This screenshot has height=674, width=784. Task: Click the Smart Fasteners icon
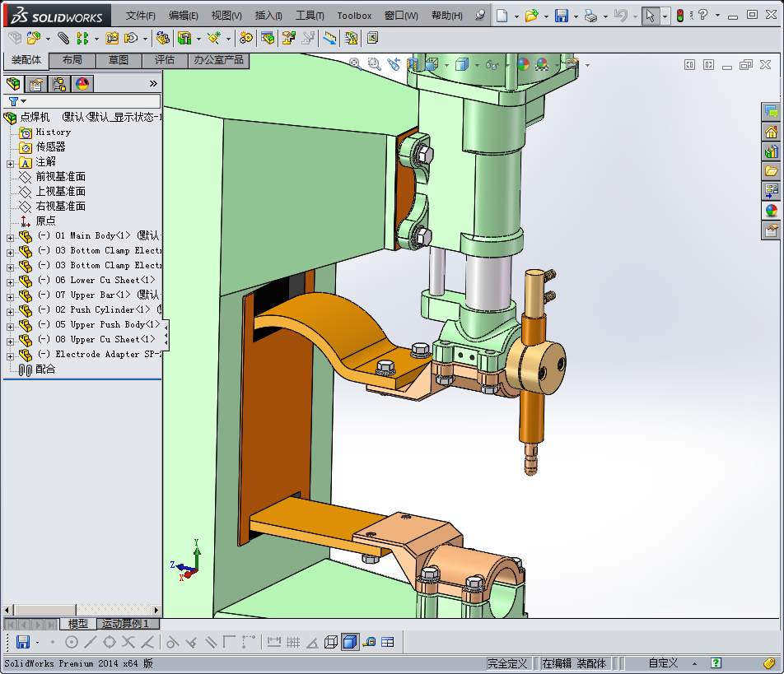tap(112, 38)
